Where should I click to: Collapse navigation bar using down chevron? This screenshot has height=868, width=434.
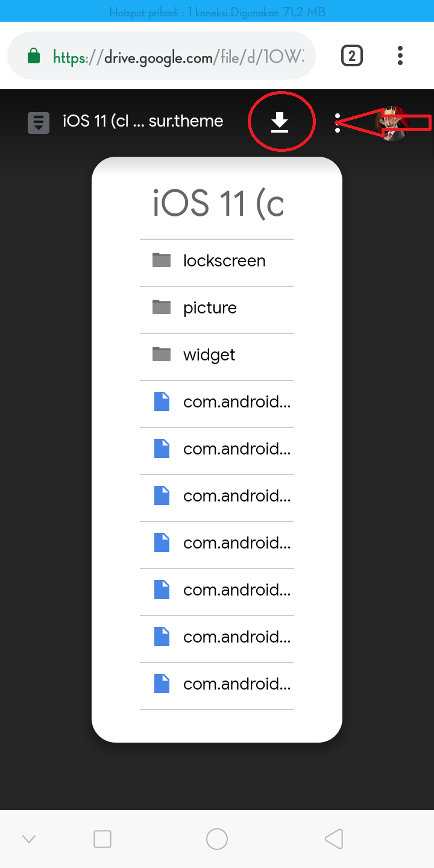(x=29, y=839)
